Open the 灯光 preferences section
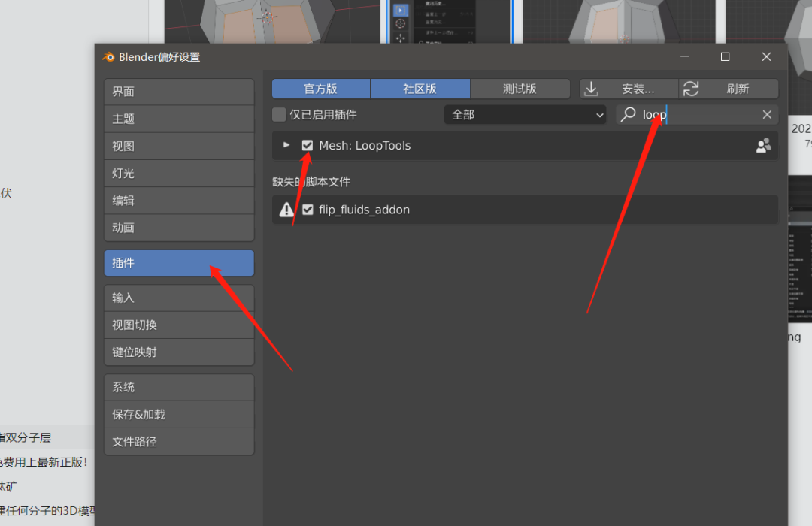Image resolution: width=812 pixels, height=526 pixels. (179, 174)
